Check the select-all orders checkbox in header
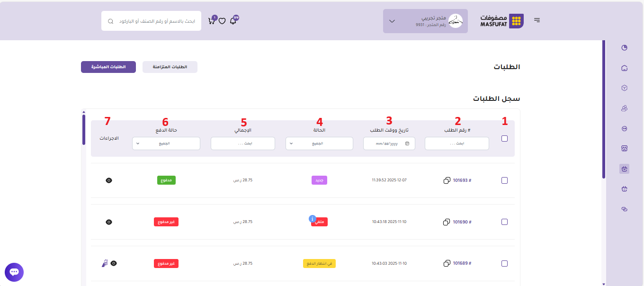Image resolution: width=644 pixels, height=286 pixels. (x=504, y=139)
